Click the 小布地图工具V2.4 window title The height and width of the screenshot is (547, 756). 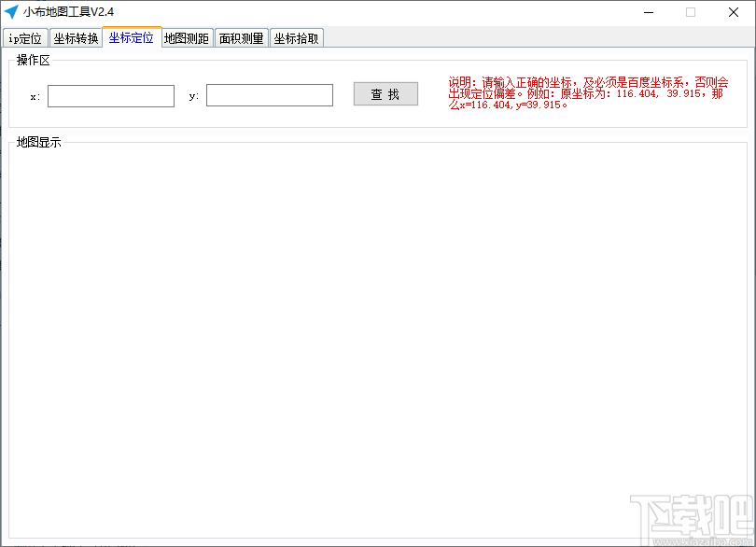68,12
